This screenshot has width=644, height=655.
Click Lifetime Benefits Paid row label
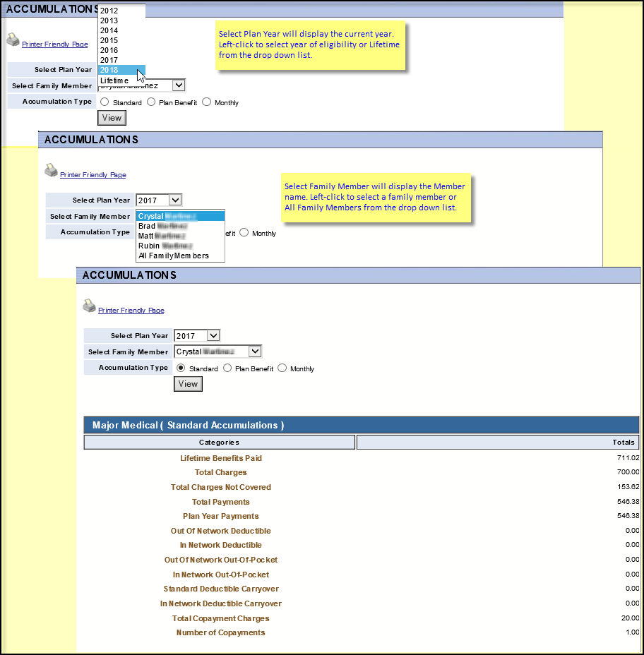pyautogui.click(x=221, y=458)
